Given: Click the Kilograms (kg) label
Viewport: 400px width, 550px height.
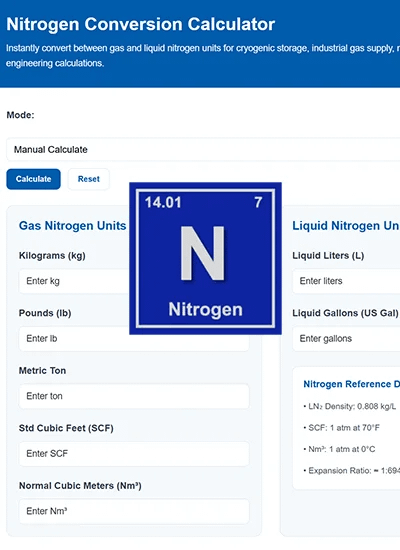Looking at the screenshot, I should click(x=52, y=256).
